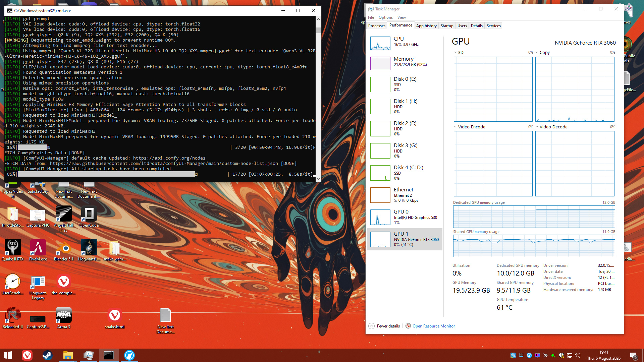Switch to the App history tab
The image size is (644, 362).
point(426,26)
